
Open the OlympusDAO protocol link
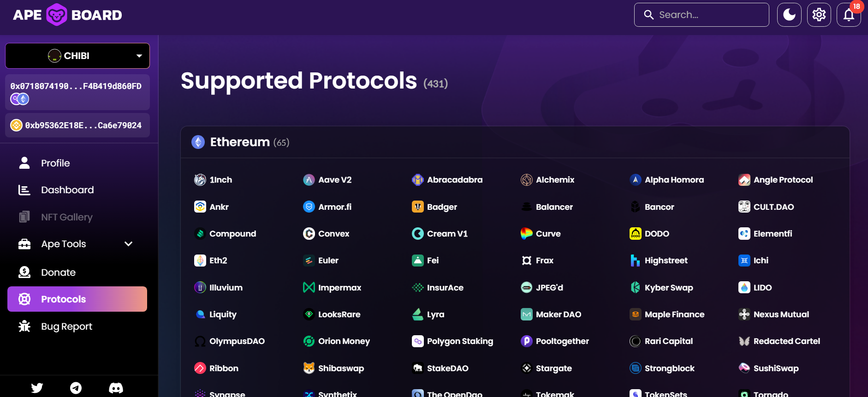pos(229,341)
